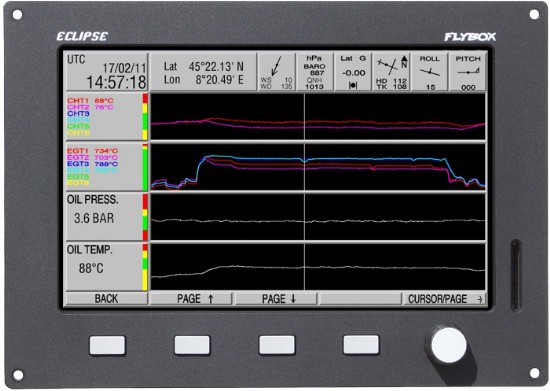Screen dimensions: 550x391
Task: Click the vertical cursor line in EGT graph
Action: pyautogui.click(x=304, y=167)
